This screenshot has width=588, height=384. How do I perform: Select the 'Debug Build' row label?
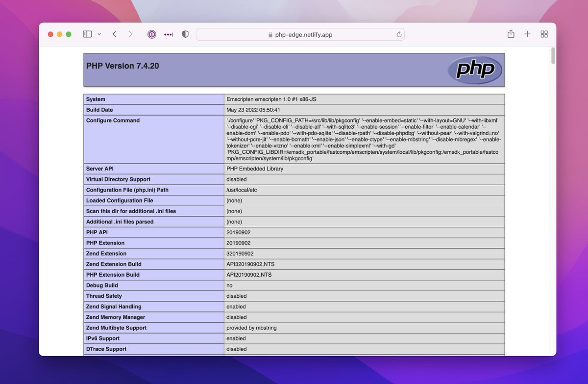point(102,286)
